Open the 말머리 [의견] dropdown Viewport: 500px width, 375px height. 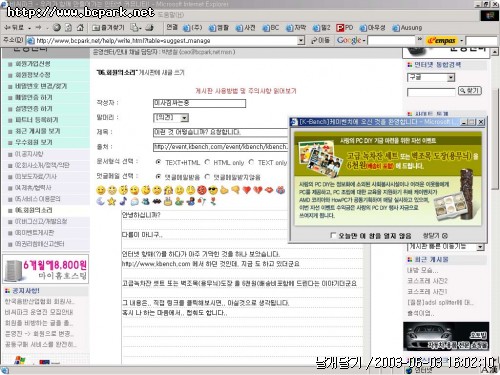tap(171, 118)
